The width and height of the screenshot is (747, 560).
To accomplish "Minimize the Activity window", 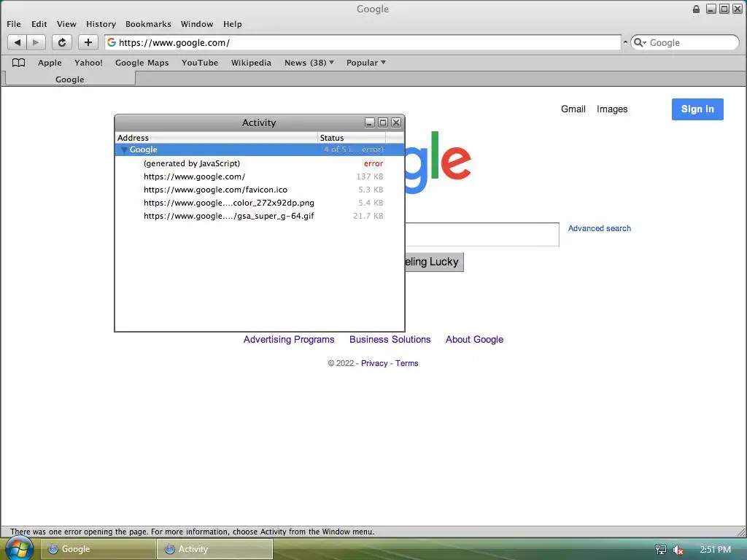I will 370,122.
